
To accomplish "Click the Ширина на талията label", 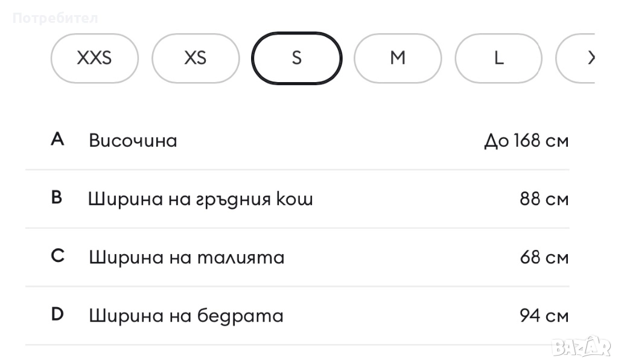I will click(186, 258).
